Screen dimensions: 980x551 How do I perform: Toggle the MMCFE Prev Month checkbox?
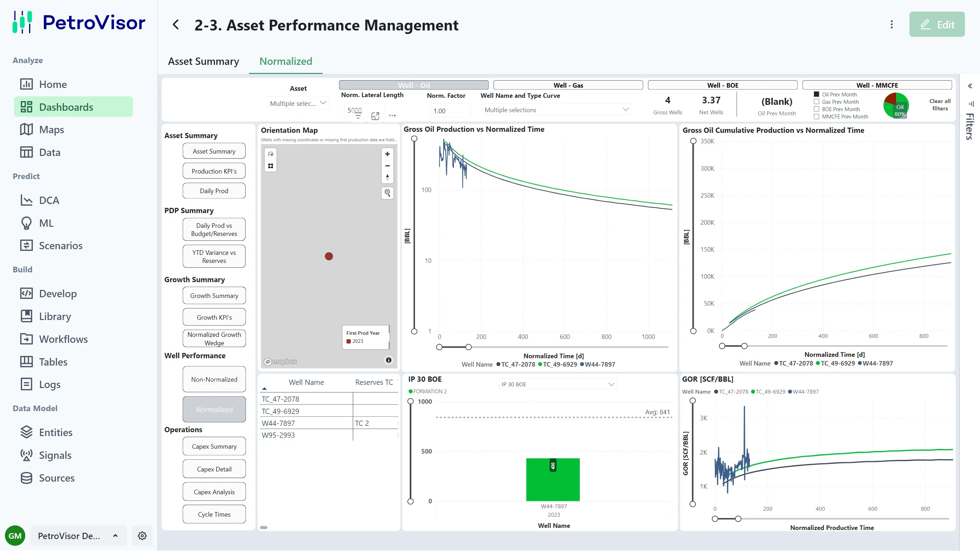tap(817, 117)
